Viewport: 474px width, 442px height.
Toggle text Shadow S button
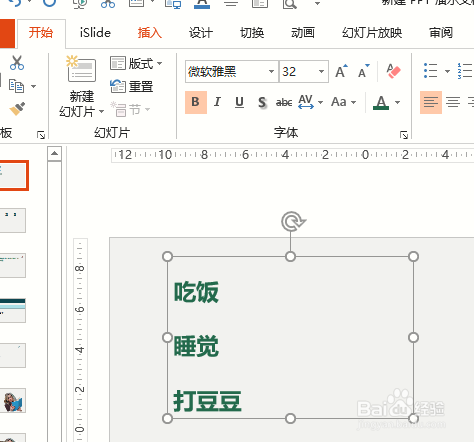tap(262, 102)
